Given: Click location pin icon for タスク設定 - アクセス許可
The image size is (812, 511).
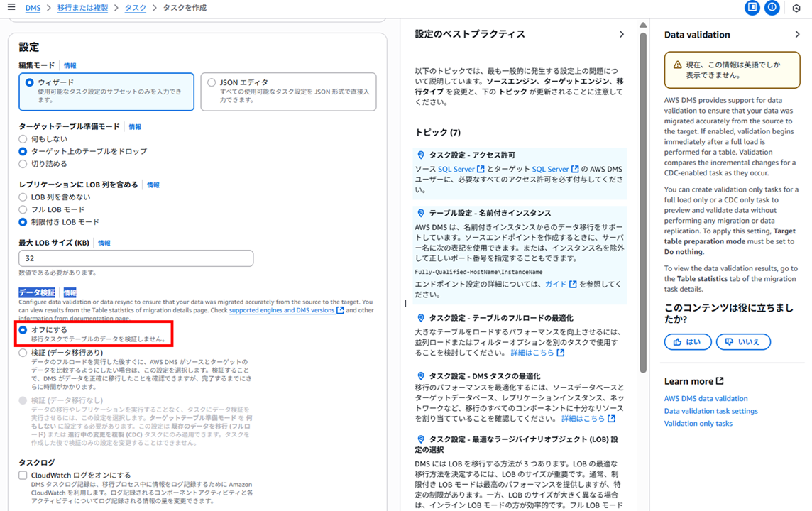Looking at the screenshot, I should (421, 155).
